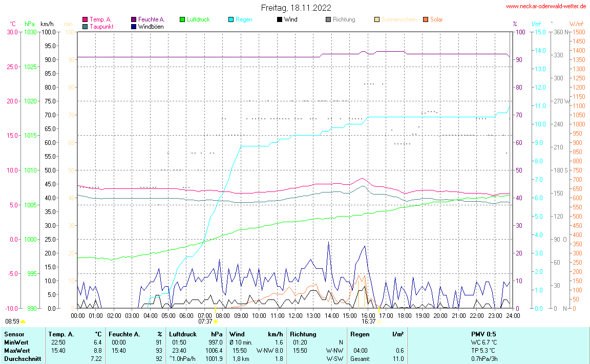Click the min pressure value 997.0
The image size is (590, 364).
216,342
